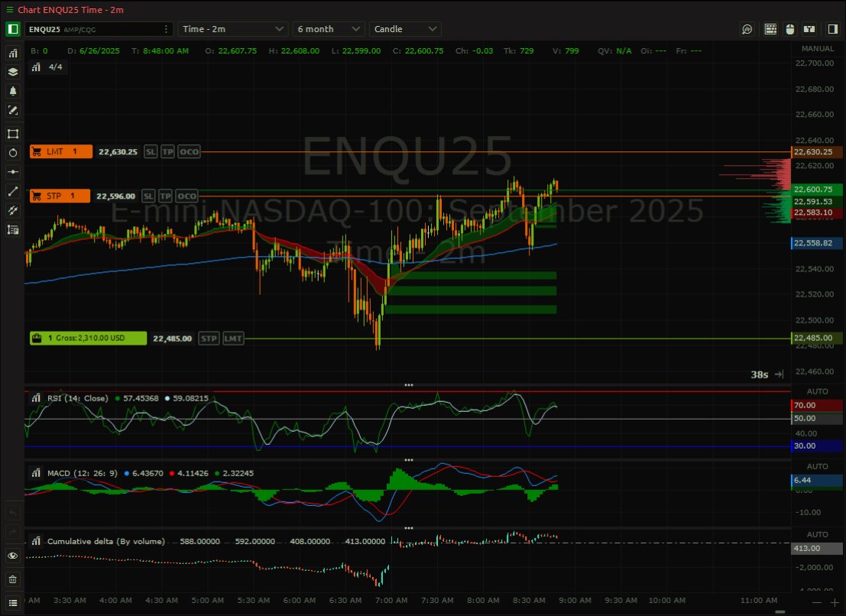
Task: Open RSI indicator settings icon
Action: [36, 398]
